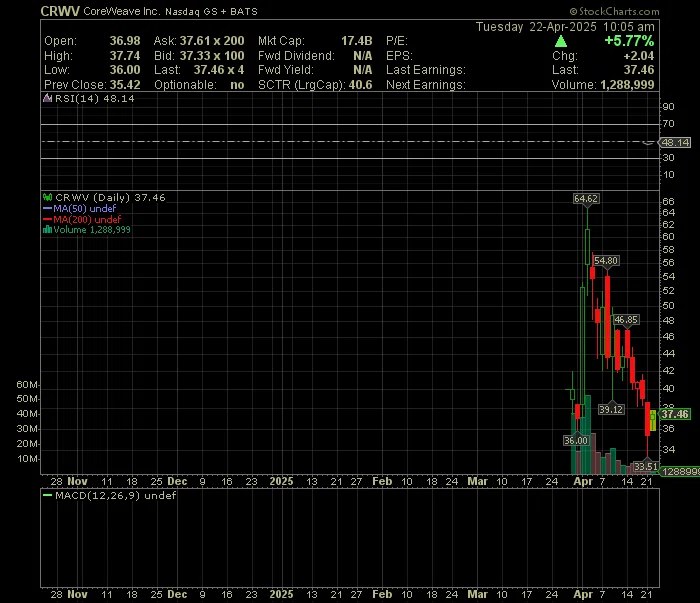Click the 1288999 volume axis tag

680,471
